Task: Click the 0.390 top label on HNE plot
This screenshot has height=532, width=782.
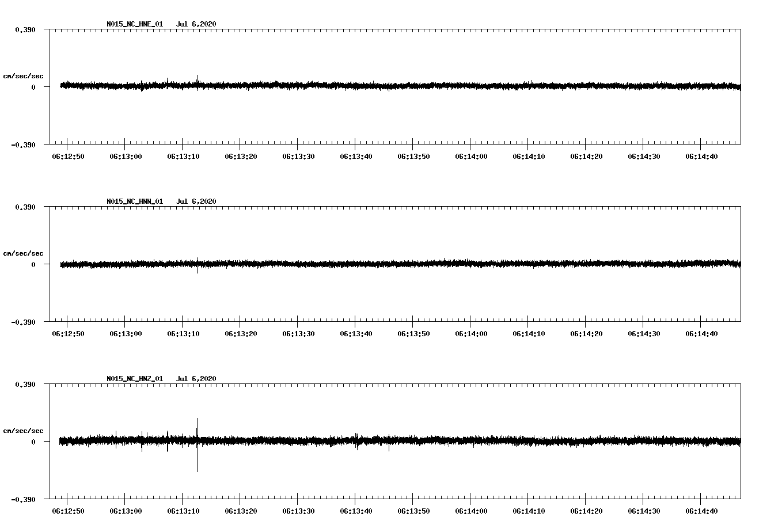Action: 25,29
